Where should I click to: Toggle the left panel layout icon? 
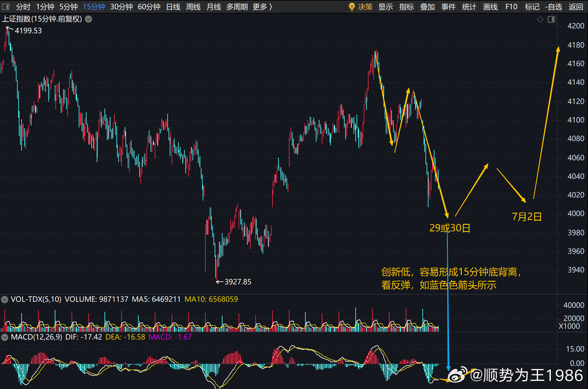pyautogui.click(x=6, y=7)
